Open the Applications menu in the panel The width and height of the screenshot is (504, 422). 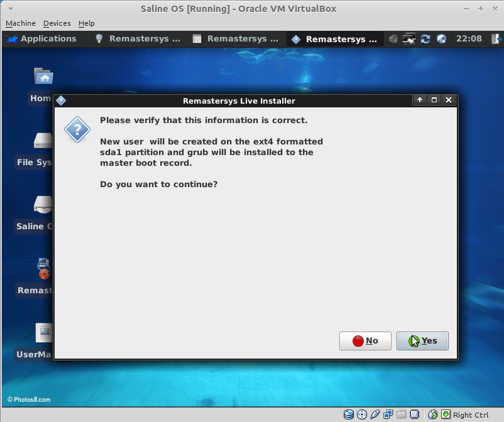coord(41,39)
